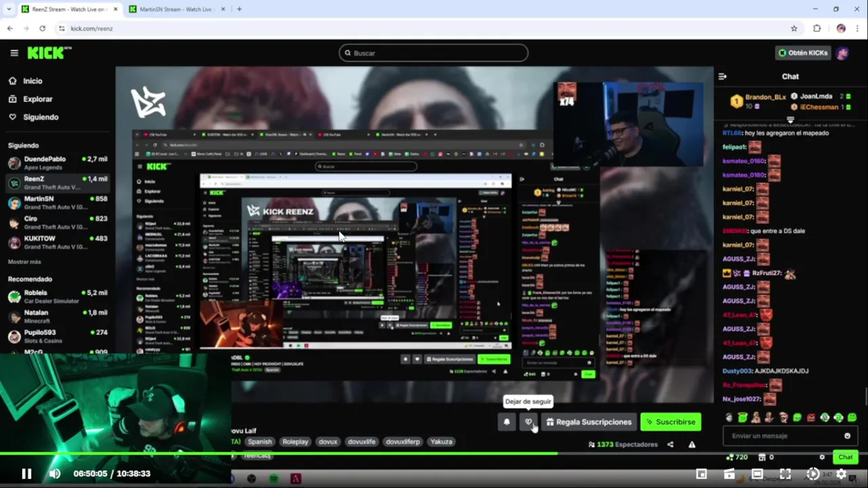Open the Kick hamburger menu
Screen dimensions: 868x488
(14, 53)
